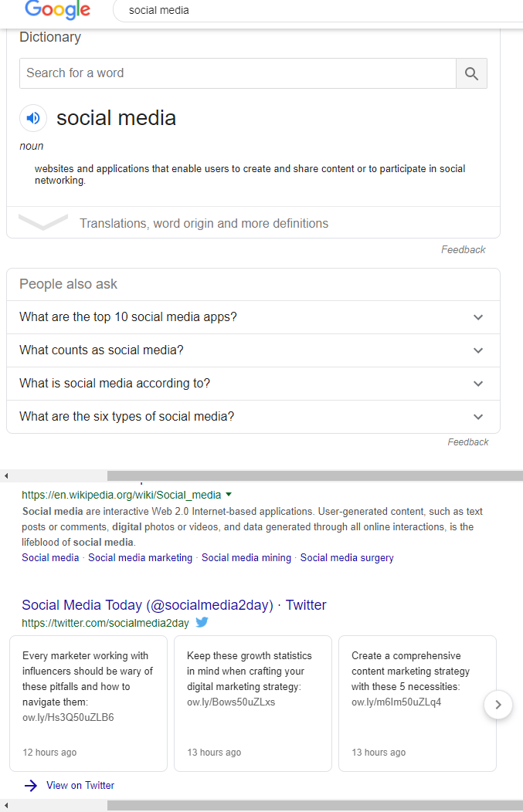Type in the "Search for a word" field
This screenshot has height=812, width=523.
[x=237, y=73]
